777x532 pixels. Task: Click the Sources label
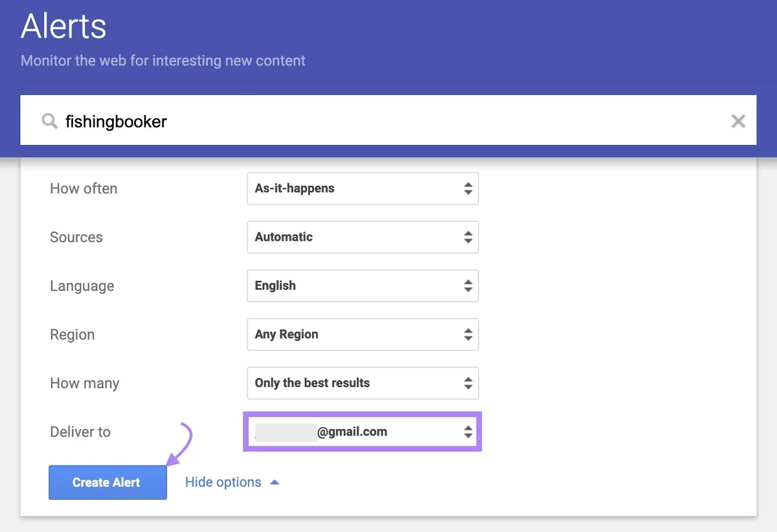pyautogui.click(x=76, y=237)
